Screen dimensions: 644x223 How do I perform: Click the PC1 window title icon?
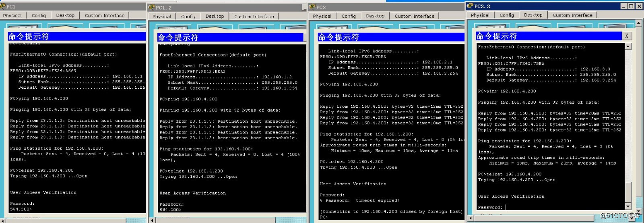[2, 6]
